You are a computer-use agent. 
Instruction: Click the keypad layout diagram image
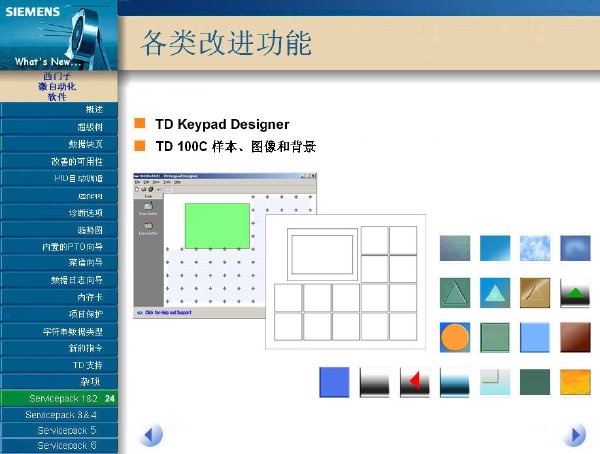coord(346,282)
